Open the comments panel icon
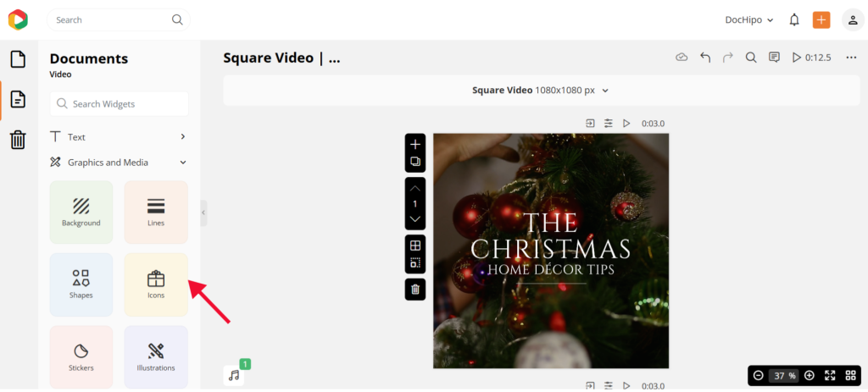The width and height of the screenshot is (868, 392). 774,58
